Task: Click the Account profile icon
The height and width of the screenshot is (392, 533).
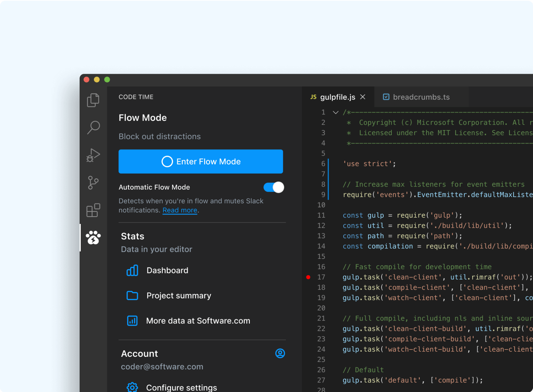Action: (x=280, y=354)
